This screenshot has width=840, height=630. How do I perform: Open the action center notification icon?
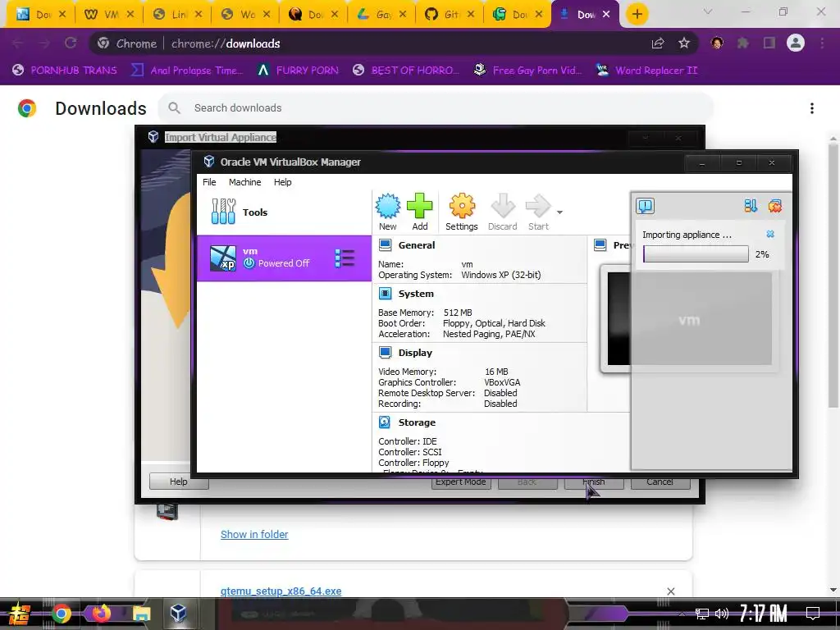click(813, 614)
